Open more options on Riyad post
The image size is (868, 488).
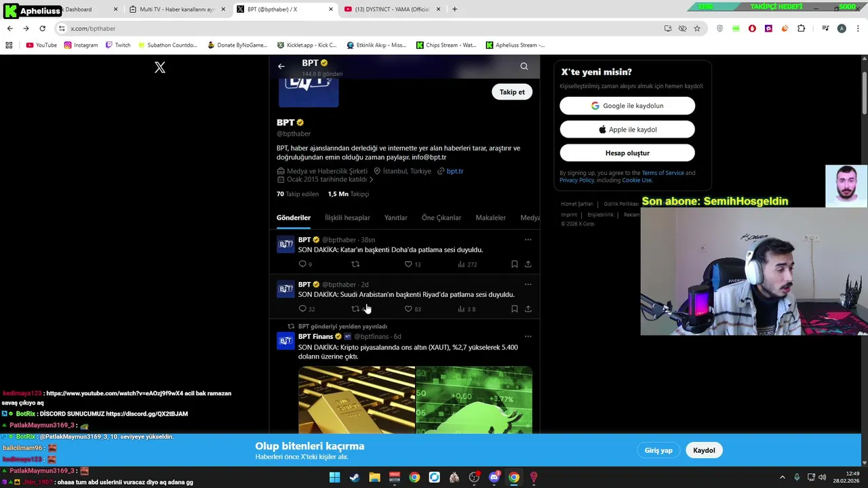coord(528,285)
